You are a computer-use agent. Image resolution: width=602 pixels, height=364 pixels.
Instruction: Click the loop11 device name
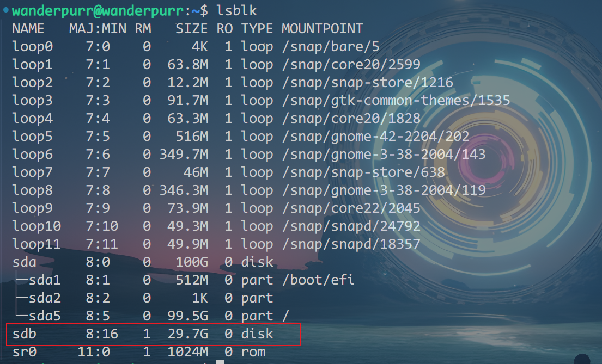[37, 244]
